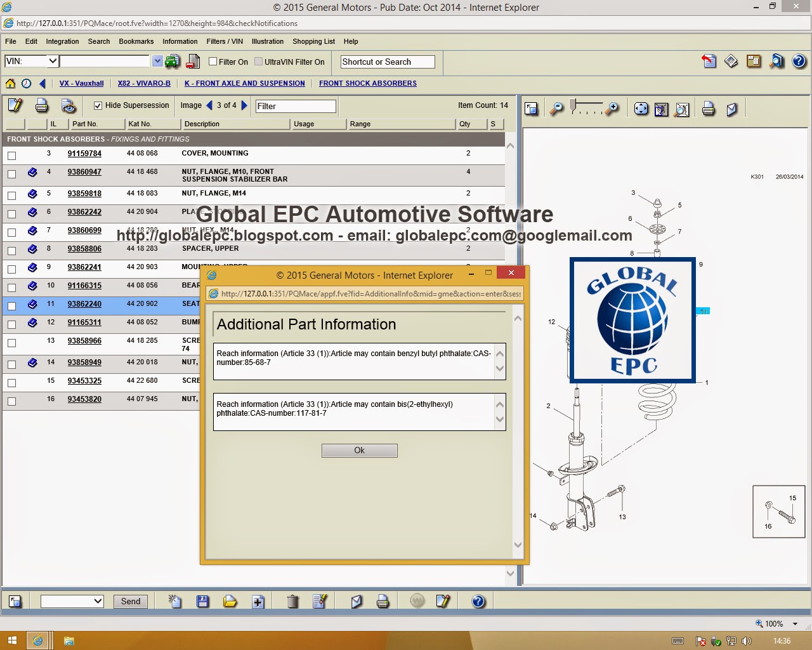Open the history clock icon
The image size is (812, 650).
[26, 83]
